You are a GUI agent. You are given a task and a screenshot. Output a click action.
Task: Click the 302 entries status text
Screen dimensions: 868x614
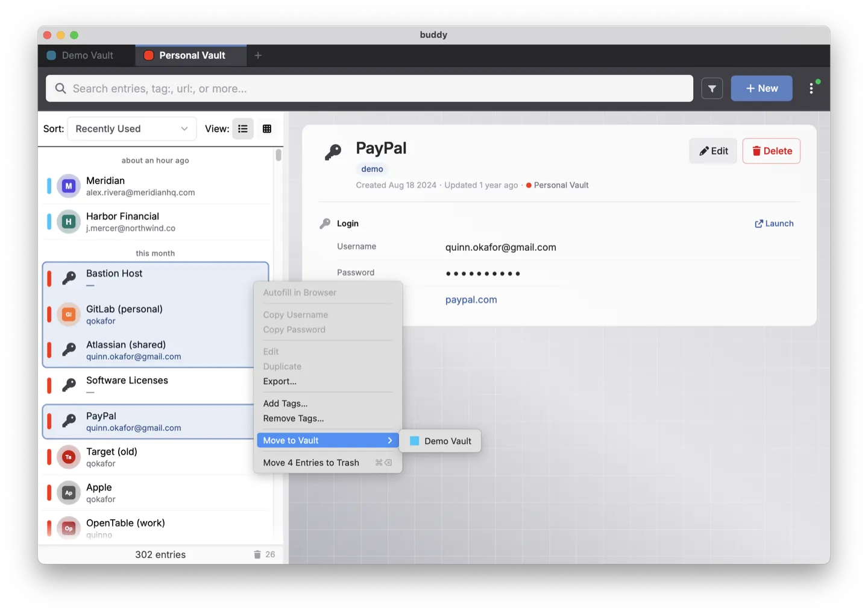pos(160,554)
